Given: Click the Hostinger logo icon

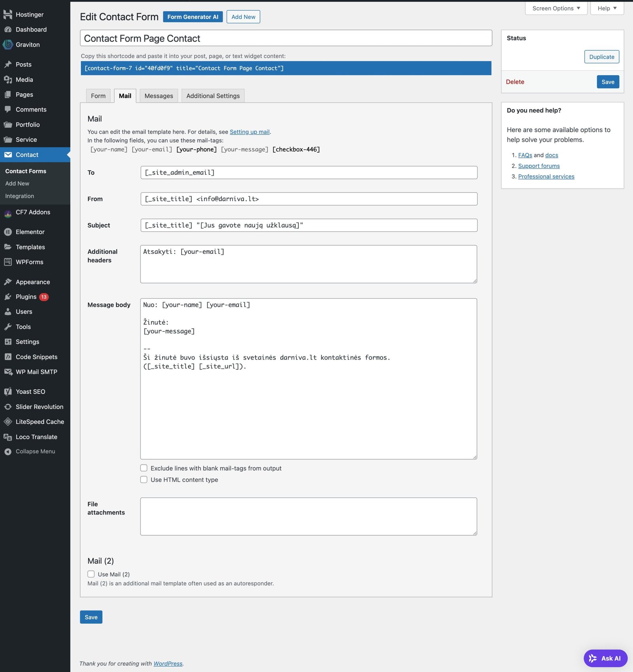Looking at the screenshot, I should (8, 15).
